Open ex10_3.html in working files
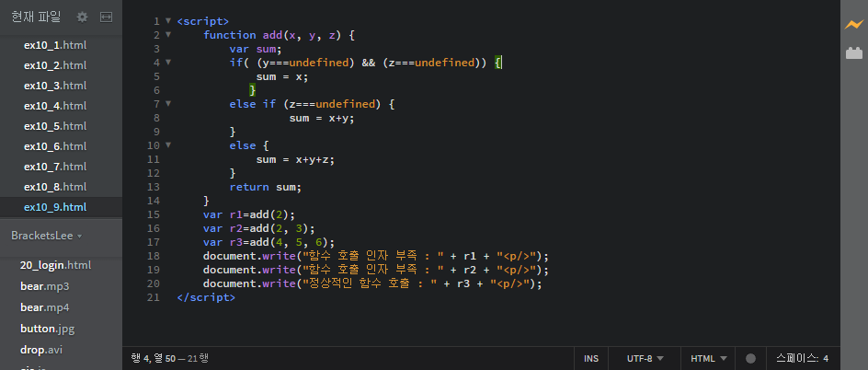The height and width of the screenshot is (370, 868). [x=55, y=86]
